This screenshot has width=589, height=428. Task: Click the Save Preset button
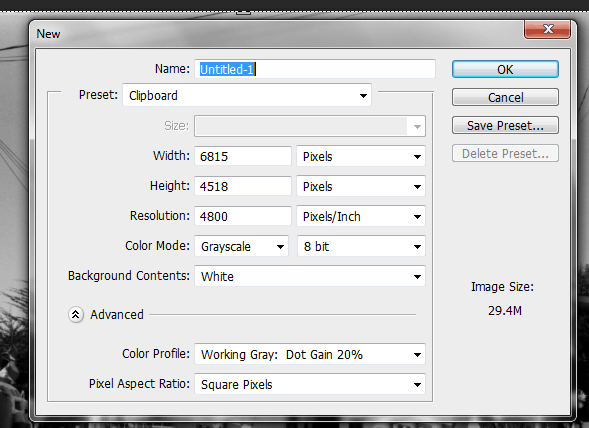coord(505,126)
